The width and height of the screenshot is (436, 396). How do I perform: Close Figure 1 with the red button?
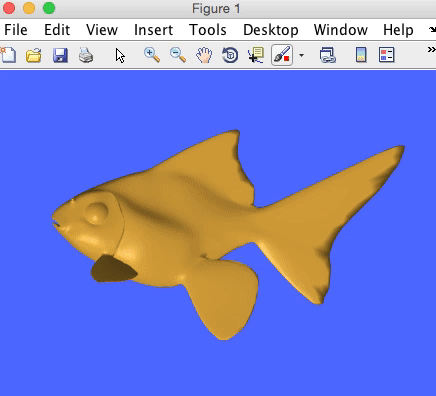click(9, 8)
